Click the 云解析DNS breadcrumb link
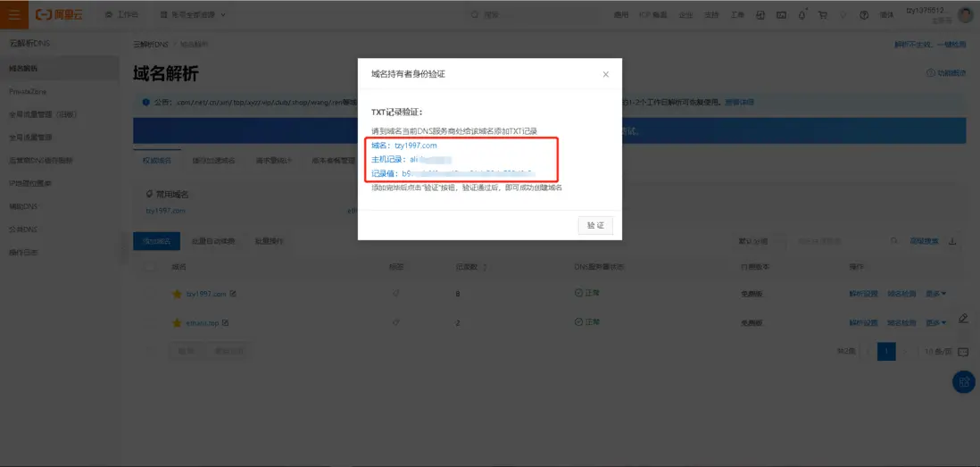The height and width of the screenshot is (467, 980). (151, 45)
